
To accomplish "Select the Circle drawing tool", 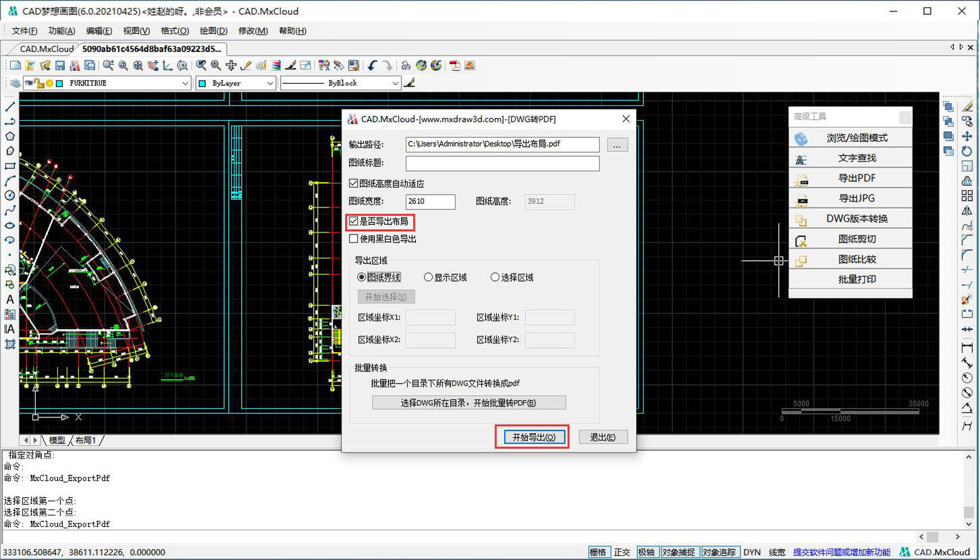I will click(10, 195).
